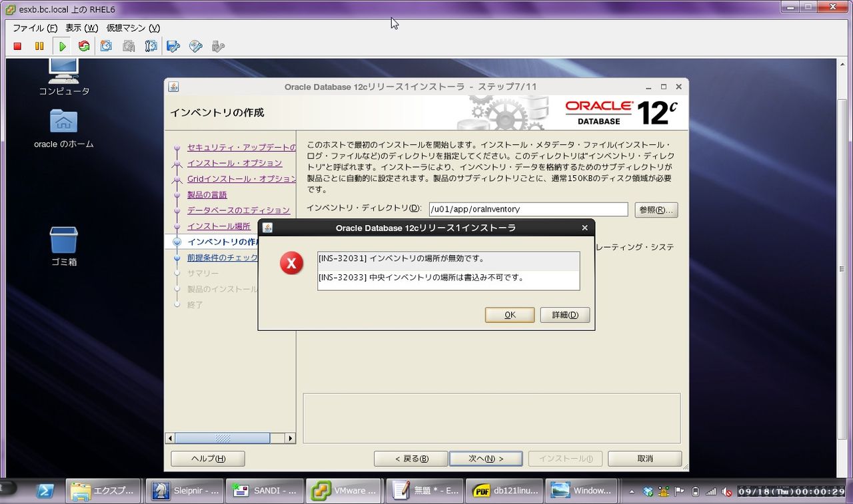Open the 参照 directory browser

656,209
